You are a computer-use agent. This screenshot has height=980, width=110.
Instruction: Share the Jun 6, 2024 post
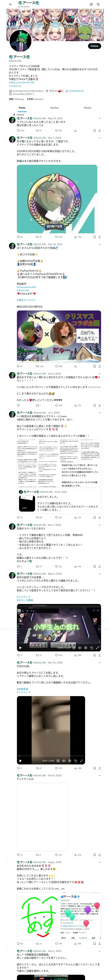pos(99,405)
